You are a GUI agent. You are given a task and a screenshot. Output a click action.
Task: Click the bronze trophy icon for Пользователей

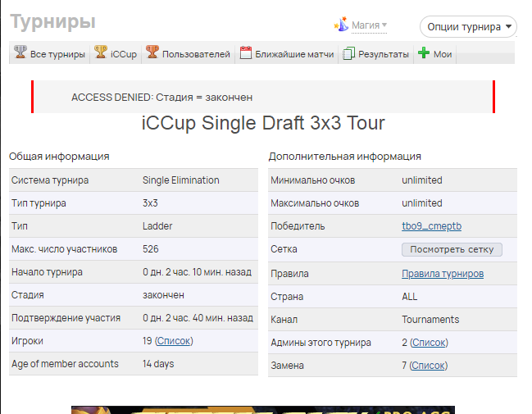pos(152,52)
